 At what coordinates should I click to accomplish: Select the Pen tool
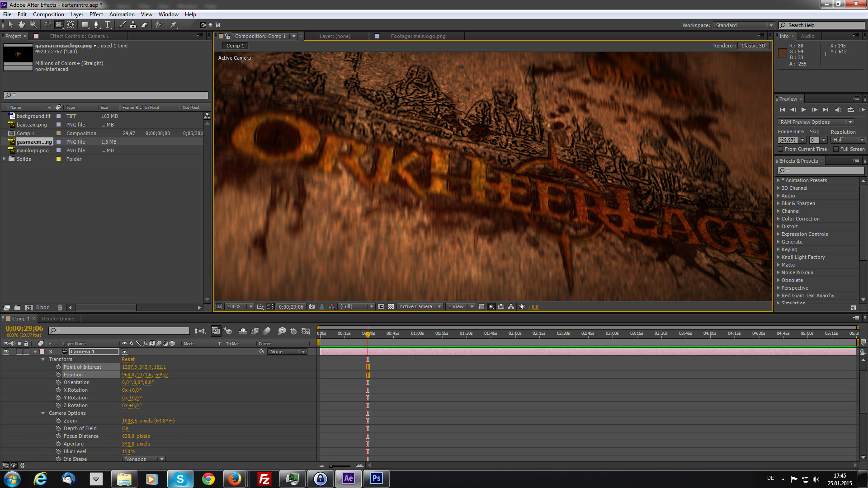coord(96,25)
